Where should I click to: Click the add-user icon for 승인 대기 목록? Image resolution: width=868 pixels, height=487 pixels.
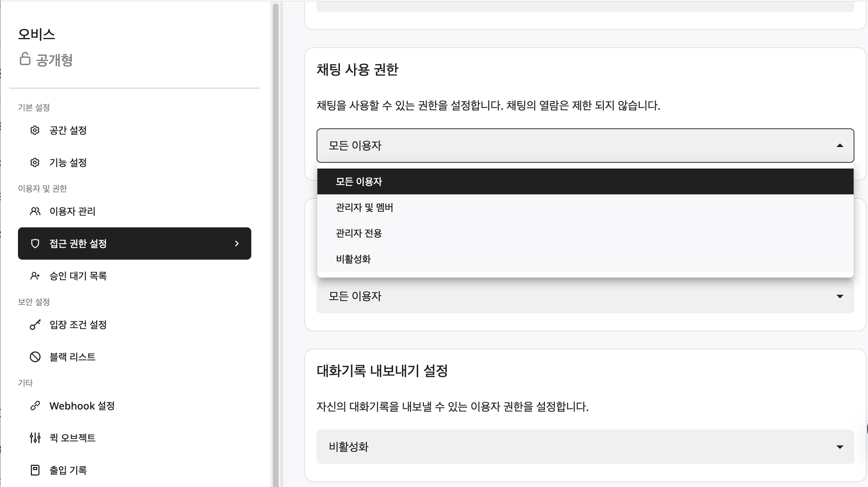[x=35, y=276]
